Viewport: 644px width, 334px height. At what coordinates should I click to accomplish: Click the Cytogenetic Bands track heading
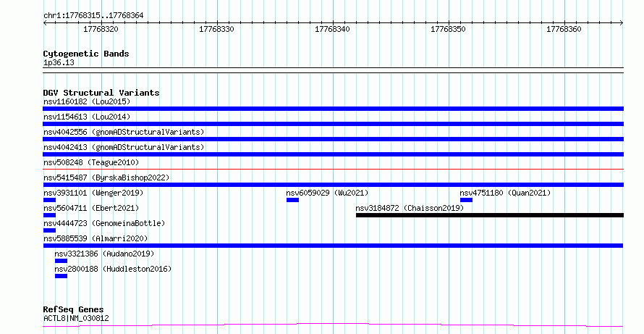point(86,54)
